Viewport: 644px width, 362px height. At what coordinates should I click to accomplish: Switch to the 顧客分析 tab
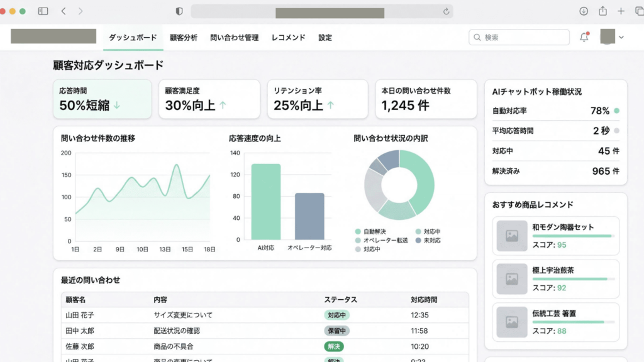(184, 37)
